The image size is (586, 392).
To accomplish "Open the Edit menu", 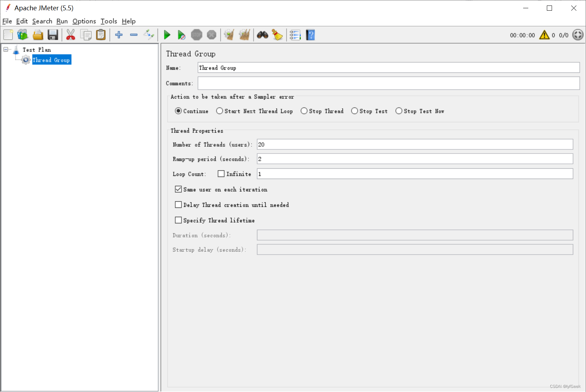I will click(22, 21).
